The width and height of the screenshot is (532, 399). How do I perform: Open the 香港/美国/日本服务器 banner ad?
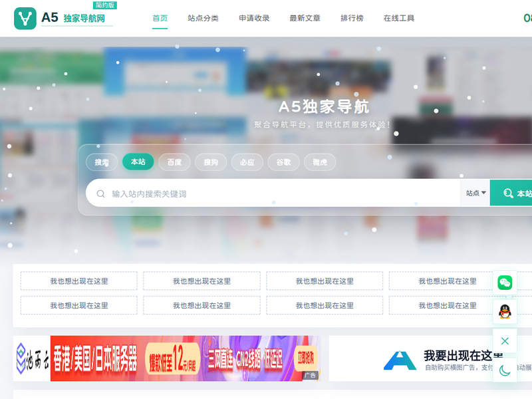[167, 358]
